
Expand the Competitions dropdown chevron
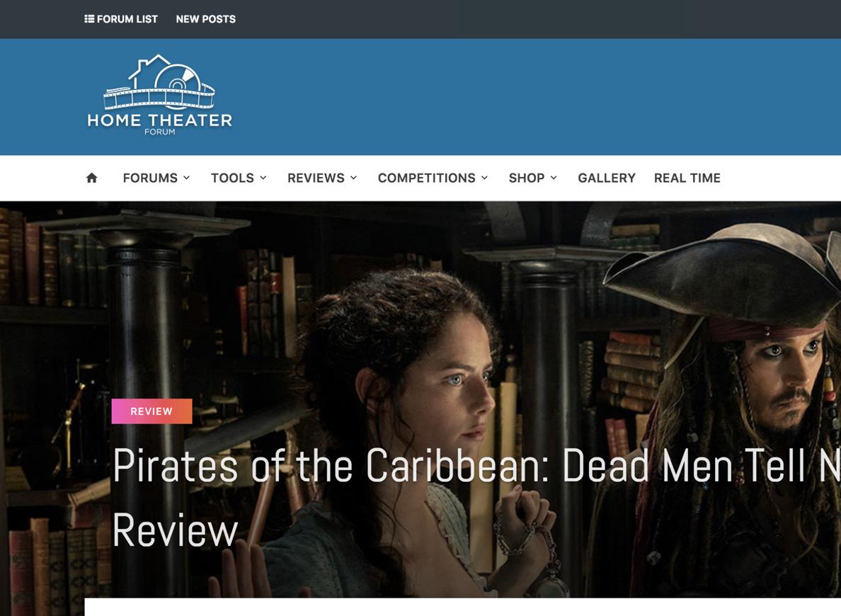(x=484, y=178)
